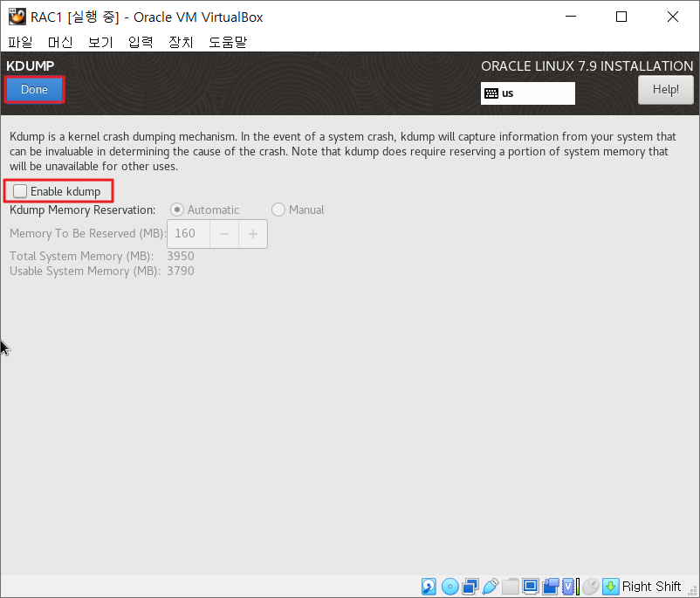Image resolution: width=700 pixels, height=598 pixels.
Task: Decrease reserved memory with minus button
Action: click(x=224, y=234)
